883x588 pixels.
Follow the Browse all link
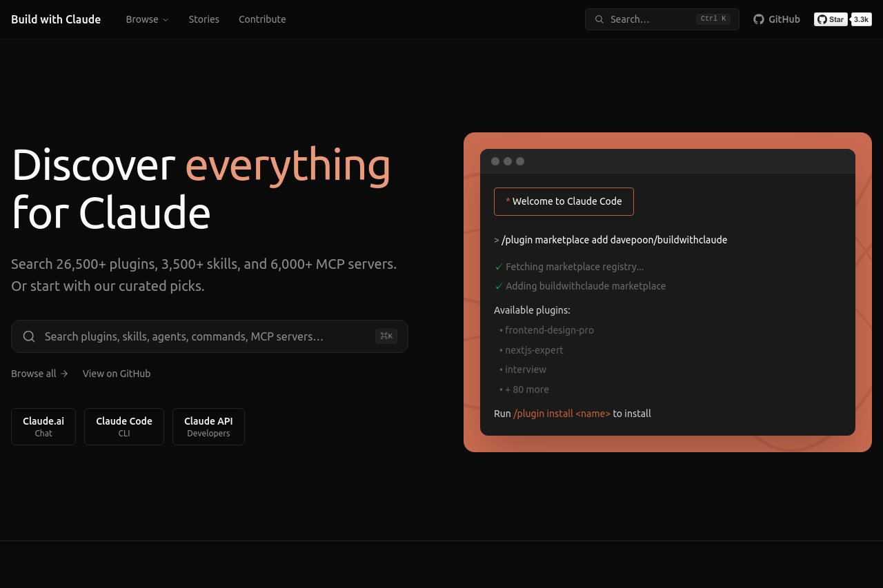[40, 374]
